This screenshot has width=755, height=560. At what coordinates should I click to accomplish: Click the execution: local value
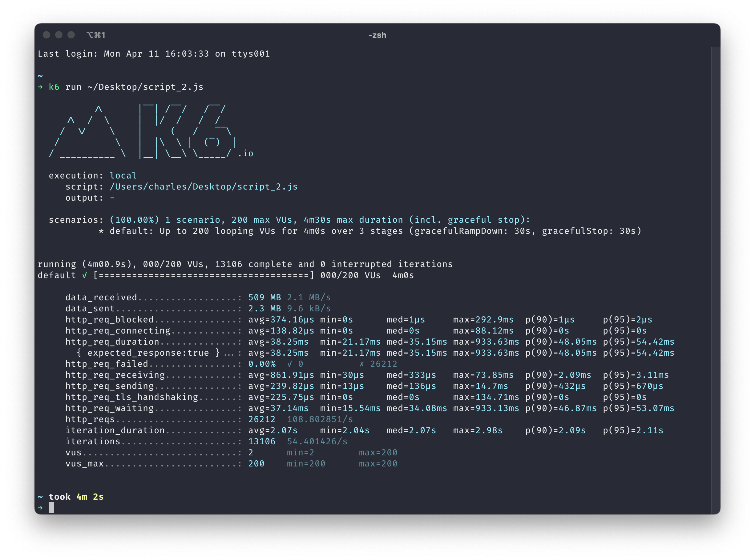pyautogui.click(x=123, y=176)
